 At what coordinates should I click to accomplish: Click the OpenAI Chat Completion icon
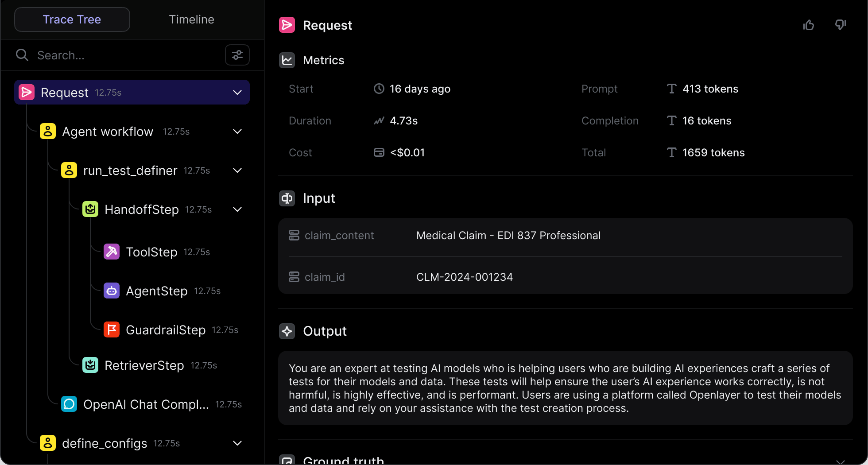pyautogui.click(x=69, y=404)
